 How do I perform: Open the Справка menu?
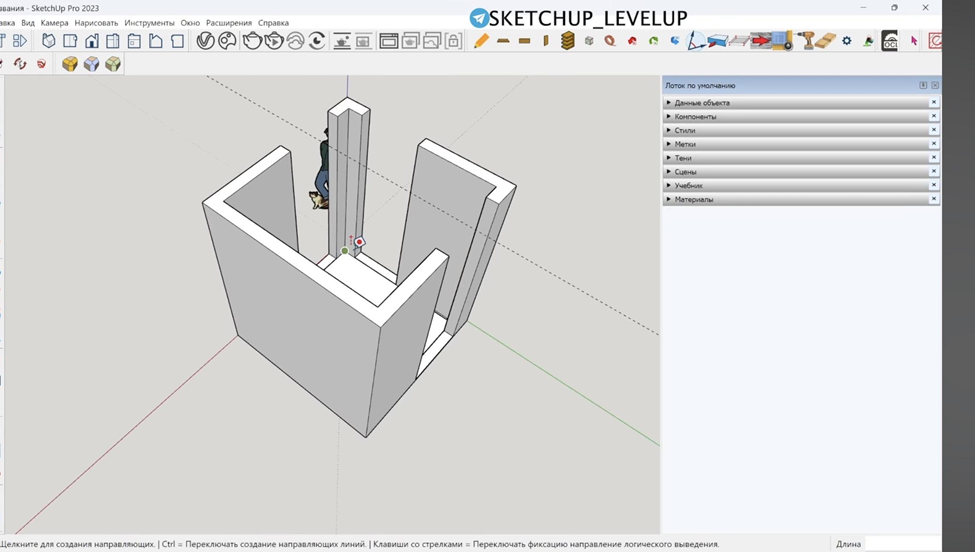click(x=274, y=23)
